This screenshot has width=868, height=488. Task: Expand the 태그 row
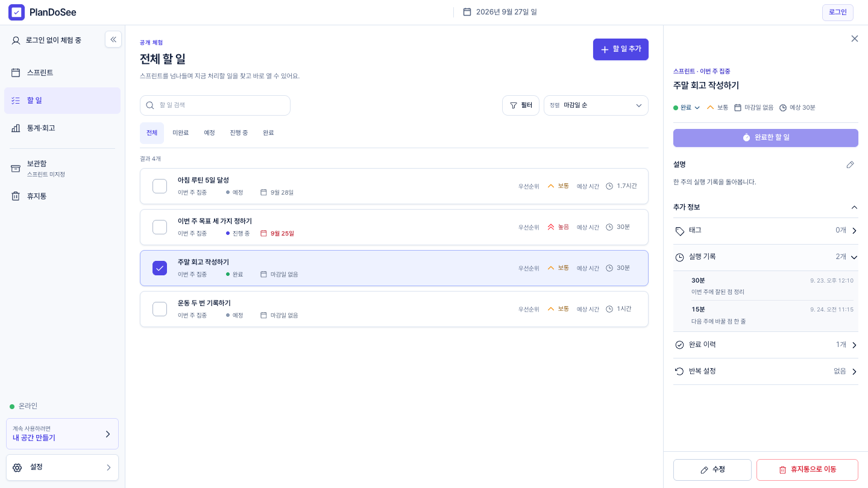[x=766, y=231]
